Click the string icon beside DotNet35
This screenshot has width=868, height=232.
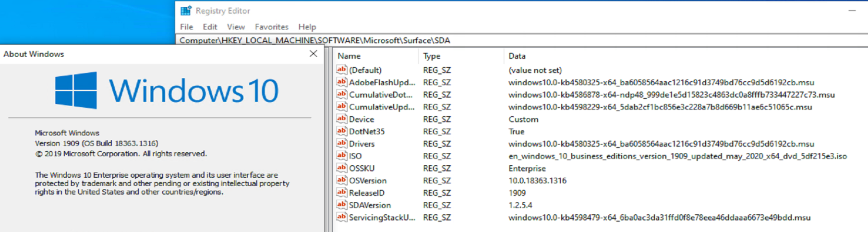click(x=341, y=131)
